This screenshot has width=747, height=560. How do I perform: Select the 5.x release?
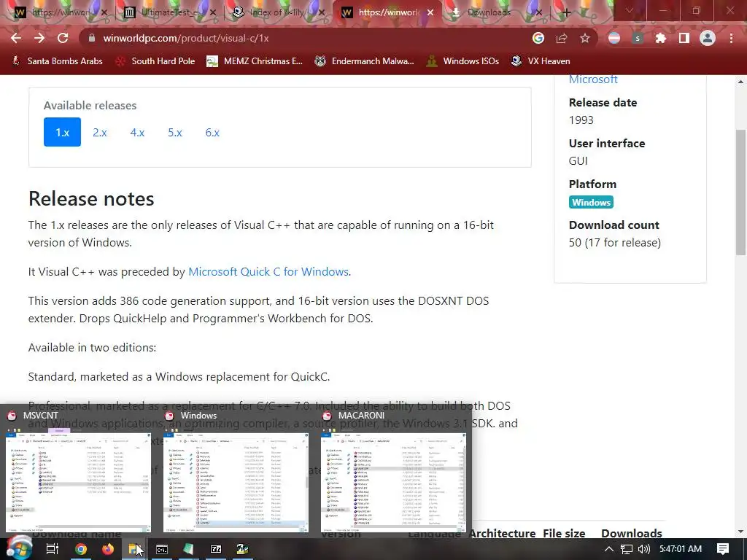click(x=175, y=132)
